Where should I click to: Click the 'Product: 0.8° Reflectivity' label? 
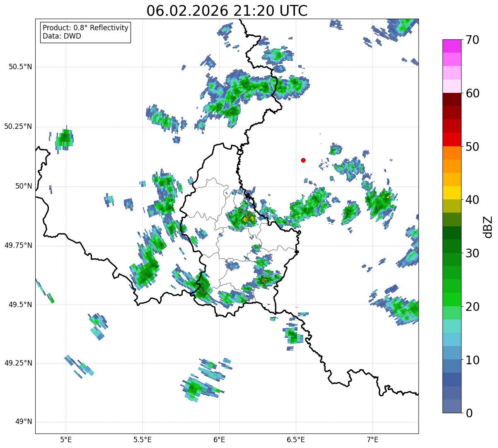[x=86, y=28]
